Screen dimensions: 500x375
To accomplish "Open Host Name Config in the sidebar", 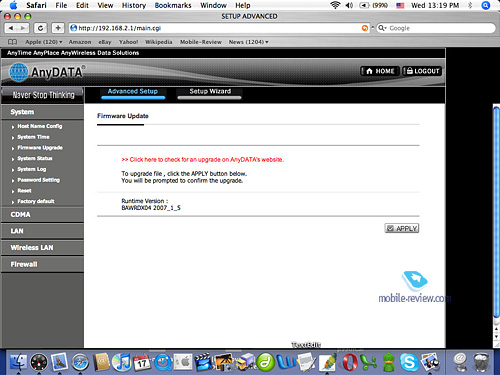I will [40, 126].
